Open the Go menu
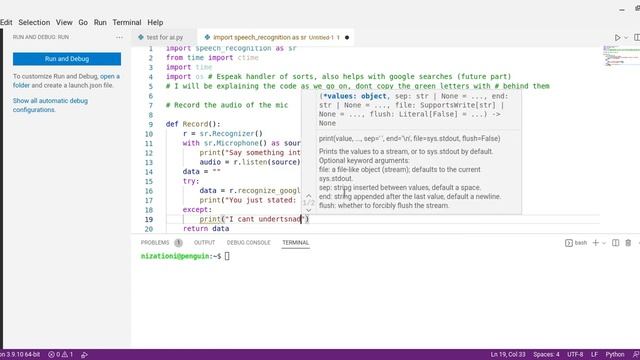 tap(83, 22)
